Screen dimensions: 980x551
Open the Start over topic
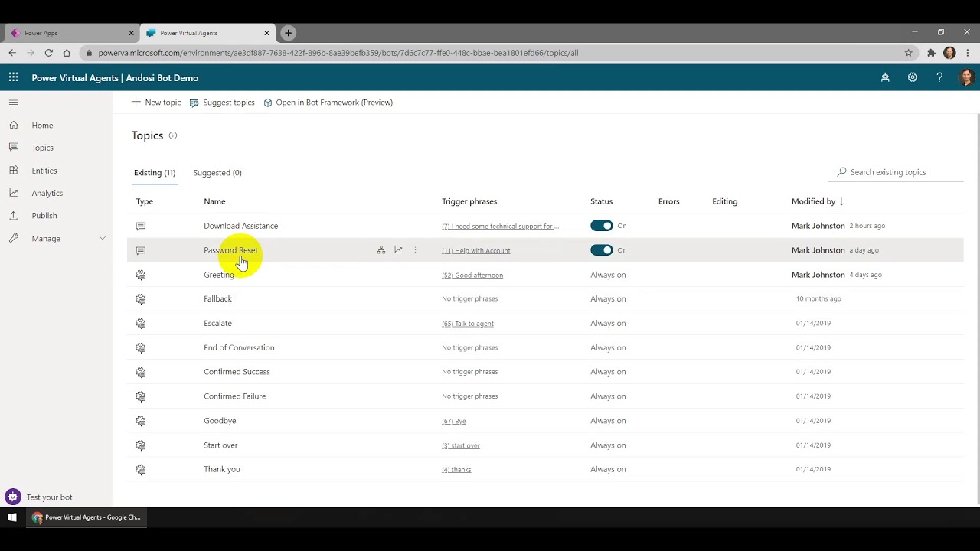[220, 445]
